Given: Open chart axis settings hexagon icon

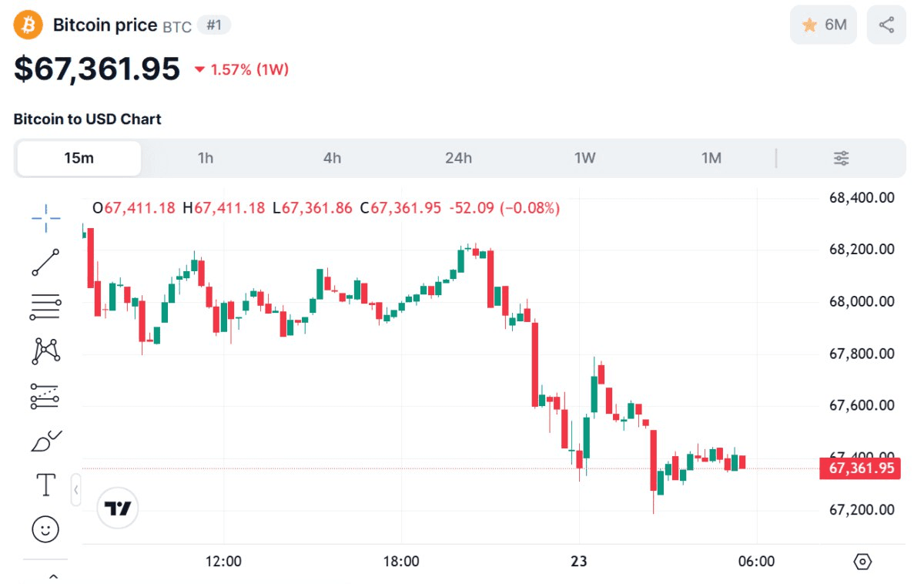Looking at the screenshot, I should click(x=863, y=562).
